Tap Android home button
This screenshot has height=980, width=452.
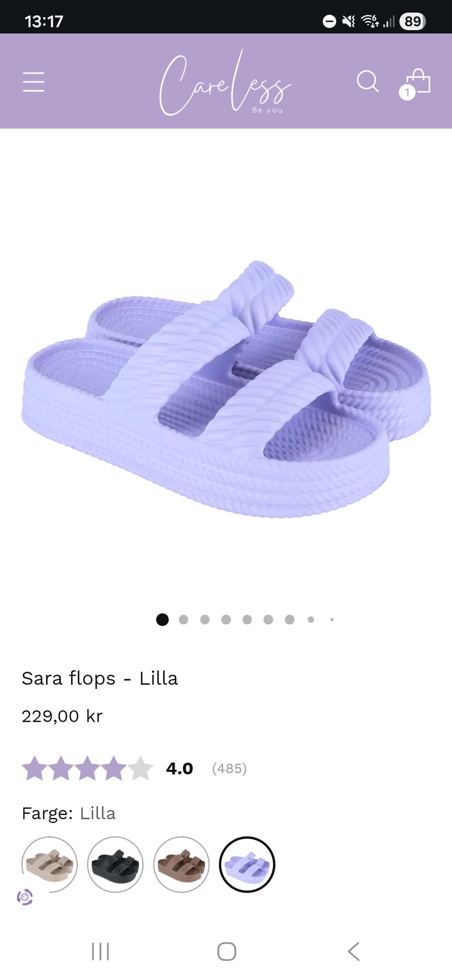[226, 951]
